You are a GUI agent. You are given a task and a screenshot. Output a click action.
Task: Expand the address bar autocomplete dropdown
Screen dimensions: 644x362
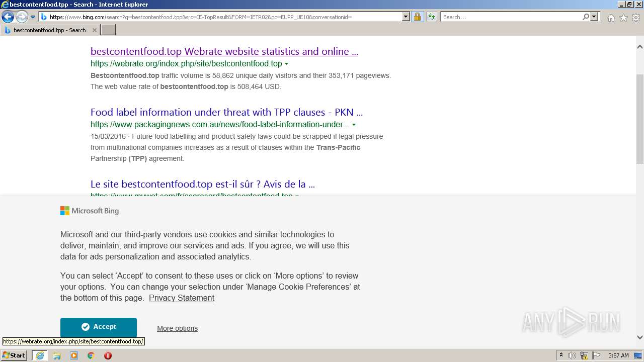click(x=406, y=17)
